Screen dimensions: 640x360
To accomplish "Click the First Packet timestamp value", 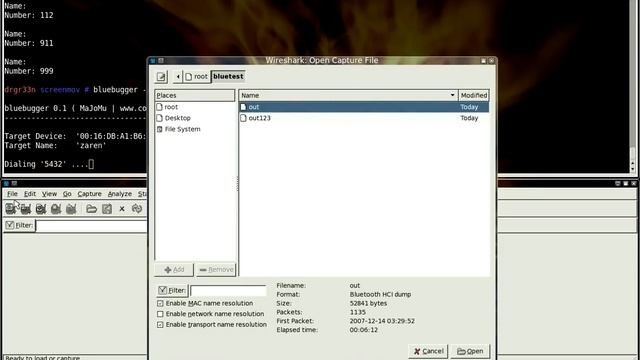I will 382,321.
